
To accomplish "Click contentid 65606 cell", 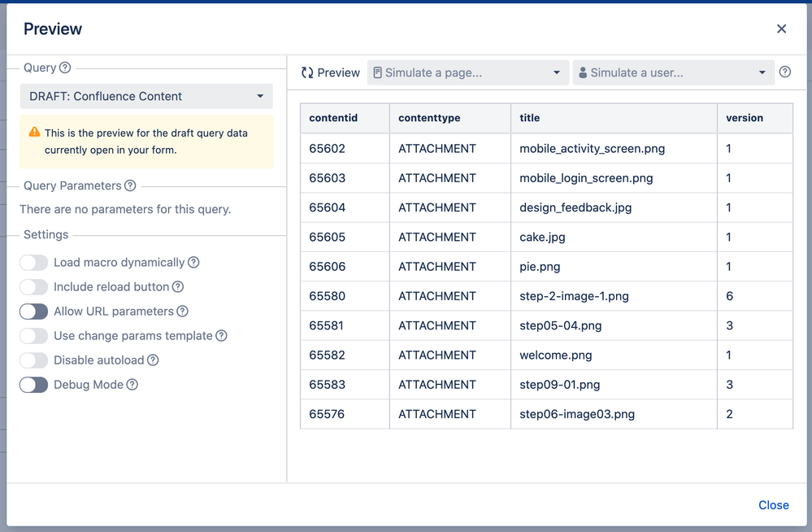I will 345,267.
